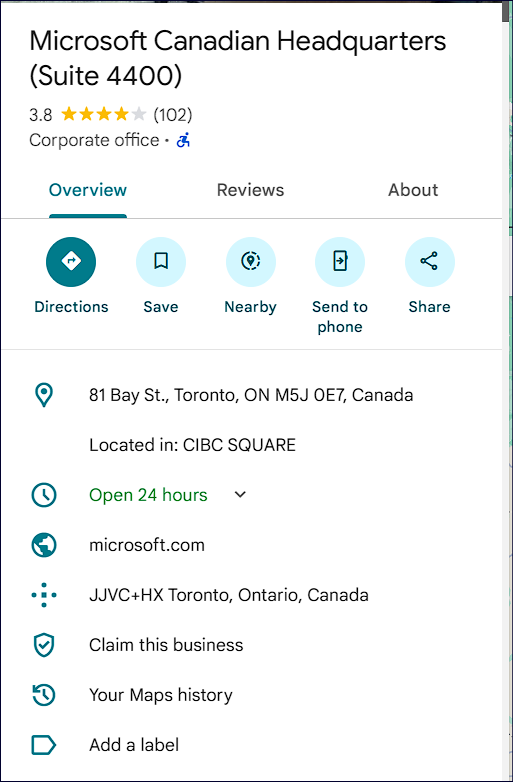Image resolution: width=513 pixels, height=782 pixels.
Task: Click the shield icon for Claim this business
Action: [x=44, y=645]
